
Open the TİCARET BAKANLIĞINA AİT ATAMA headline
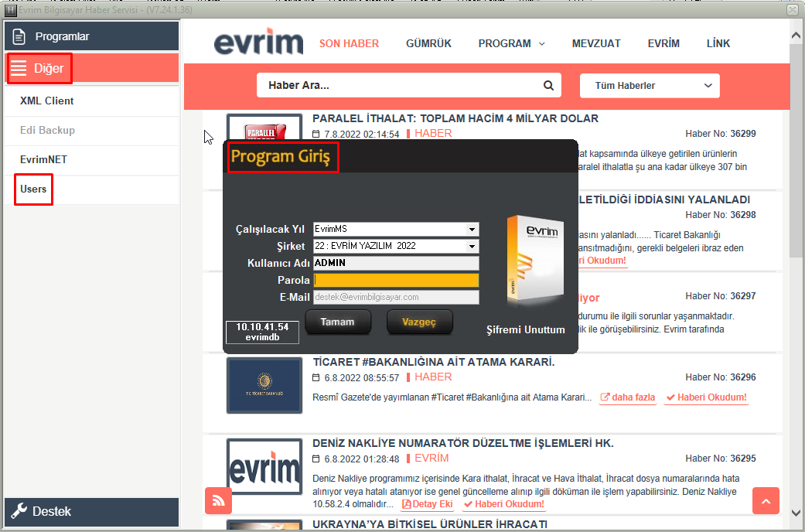pos(433,362)
